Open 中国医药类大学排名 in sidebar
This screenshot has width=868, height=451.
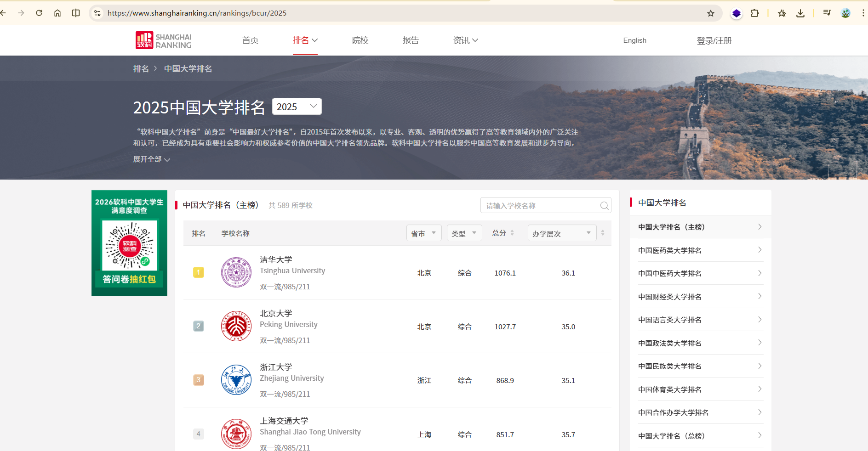[700, 250]
